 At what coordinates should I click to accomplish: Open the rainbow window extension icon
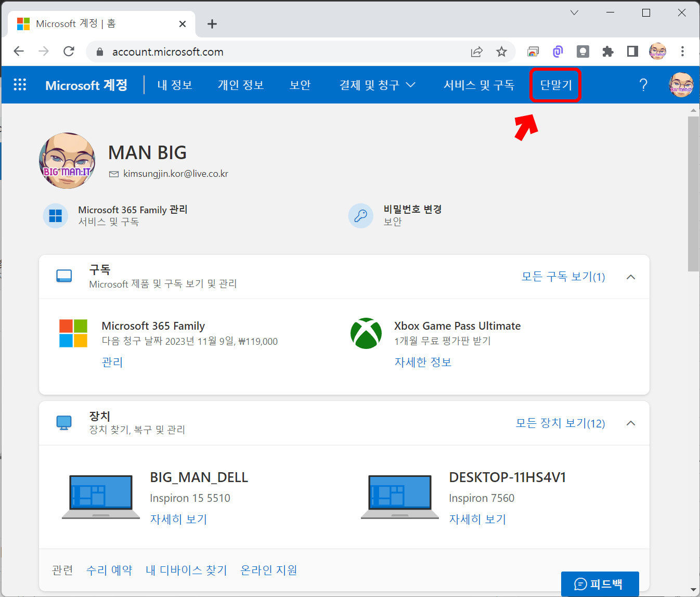(533, 51)
